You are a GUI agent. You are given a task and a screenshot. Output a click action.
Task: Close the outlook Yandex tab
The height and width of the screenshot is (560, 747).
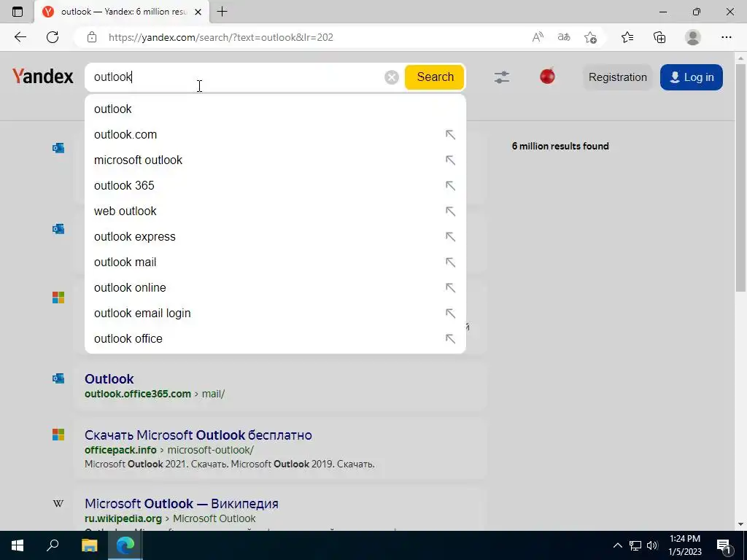[198, 12]
